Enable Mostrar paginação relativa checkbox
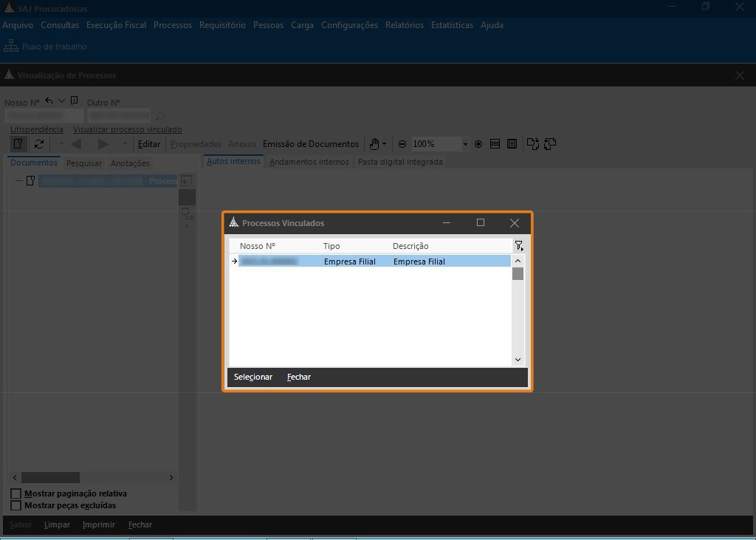The height and width of the screenshot is (540, 756). [x=16, y=493]
